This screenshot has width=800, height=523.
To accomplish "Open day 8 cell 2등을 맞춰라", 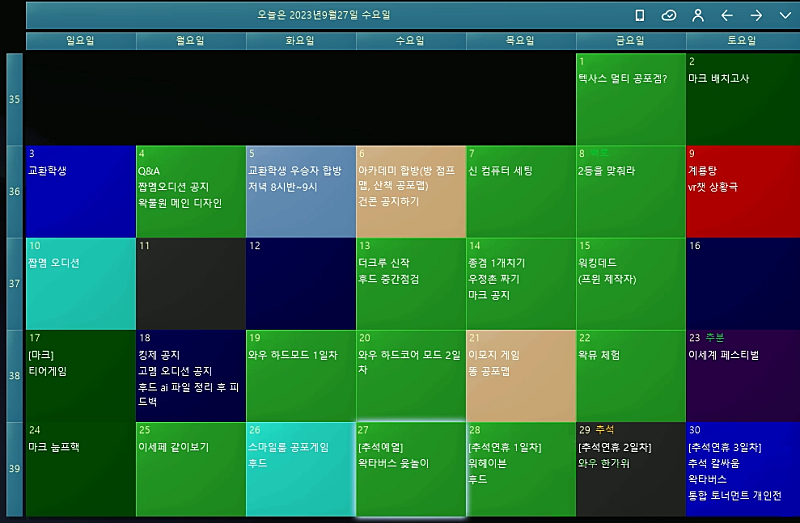I will pyautogui.click(x=631, y=192).
